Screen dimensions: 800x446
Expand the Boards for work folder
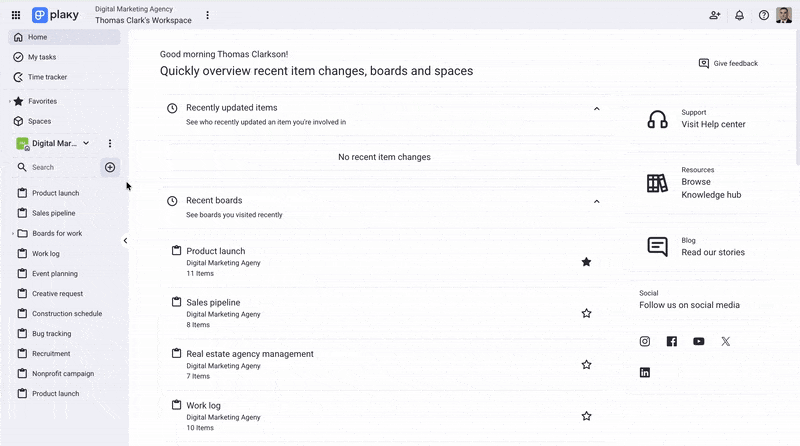12,234
